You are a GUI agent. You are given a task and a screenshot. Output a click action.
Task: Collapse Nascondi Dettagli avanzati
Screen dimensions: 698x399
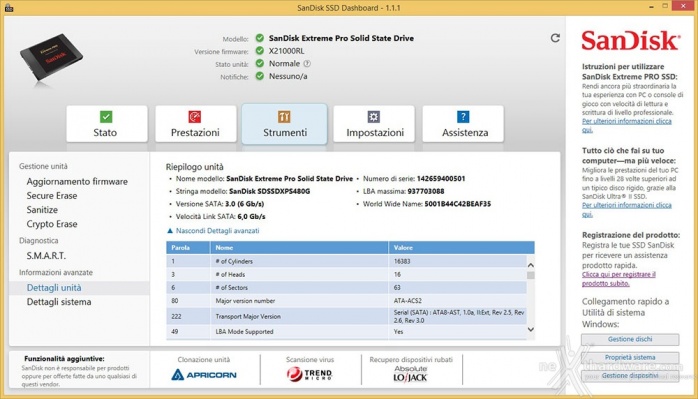tap(213, 231)
